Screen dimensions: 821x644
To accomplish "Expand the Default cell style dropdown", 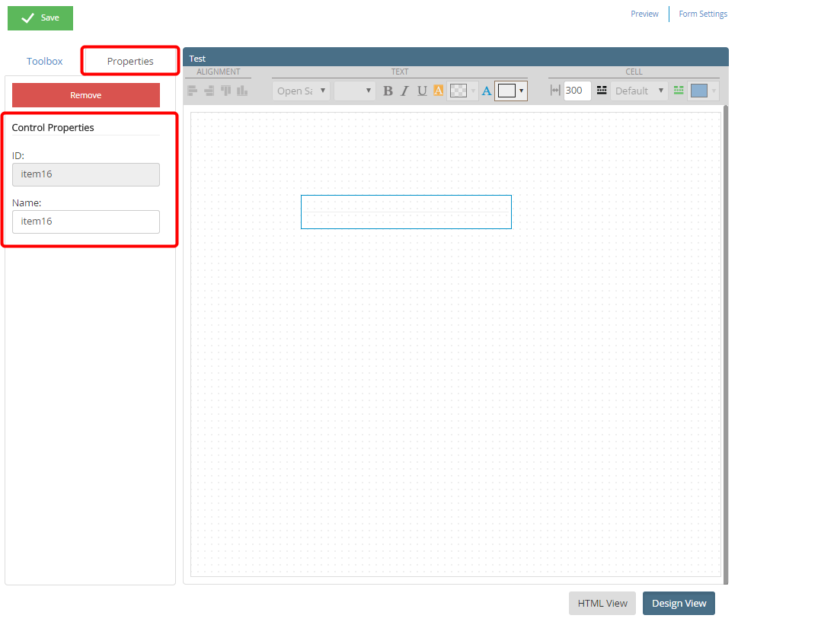I will [639, 91].
